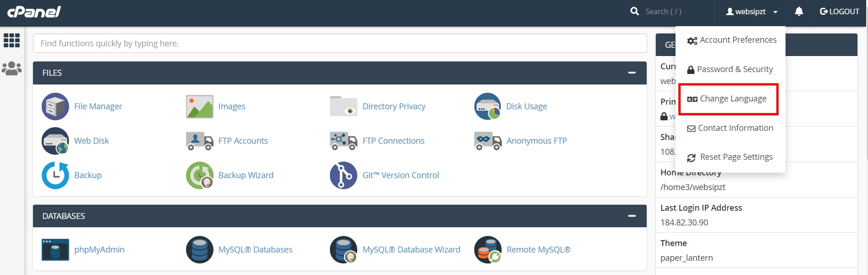Open the FTP Connections truck icon
868x275 pixels.
click(x=344, y=141)
